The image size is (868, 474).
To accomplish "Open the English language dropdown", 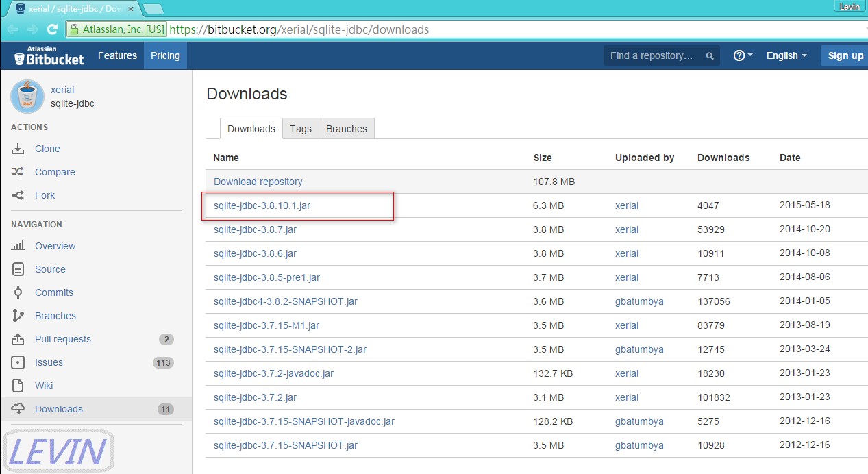I will (x=785, y=55).
